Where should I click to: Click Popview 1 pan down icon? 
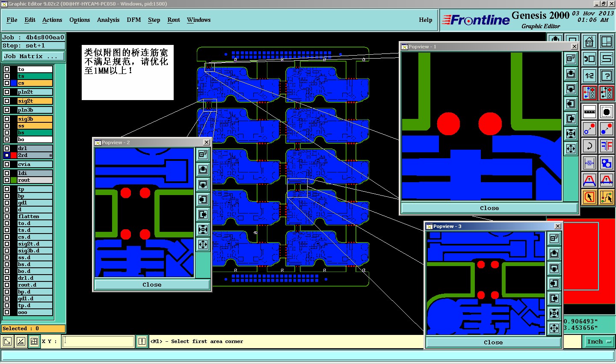click(x=571, y=89)
